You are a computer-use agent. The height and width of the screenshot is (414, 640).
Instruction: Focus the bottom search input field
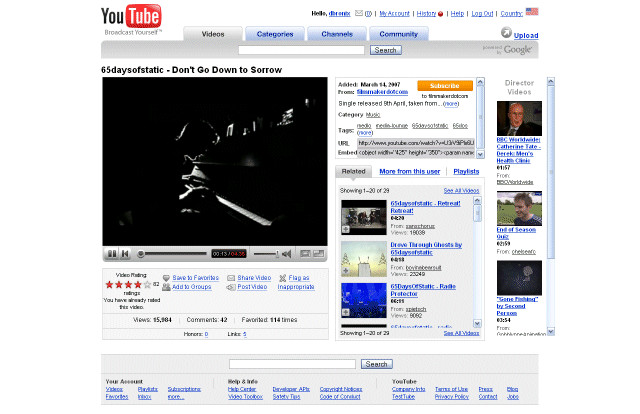(x=292, y=364)
